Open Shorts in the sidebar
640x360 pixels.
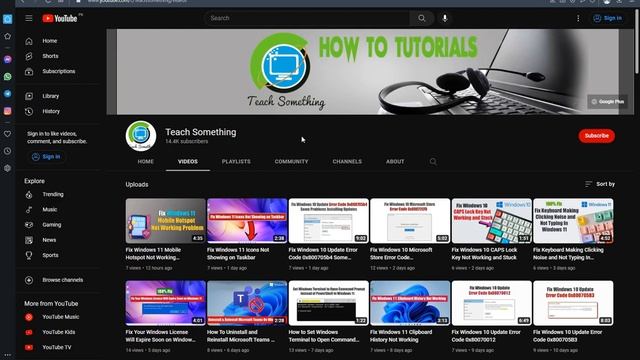tap(50, 56)
